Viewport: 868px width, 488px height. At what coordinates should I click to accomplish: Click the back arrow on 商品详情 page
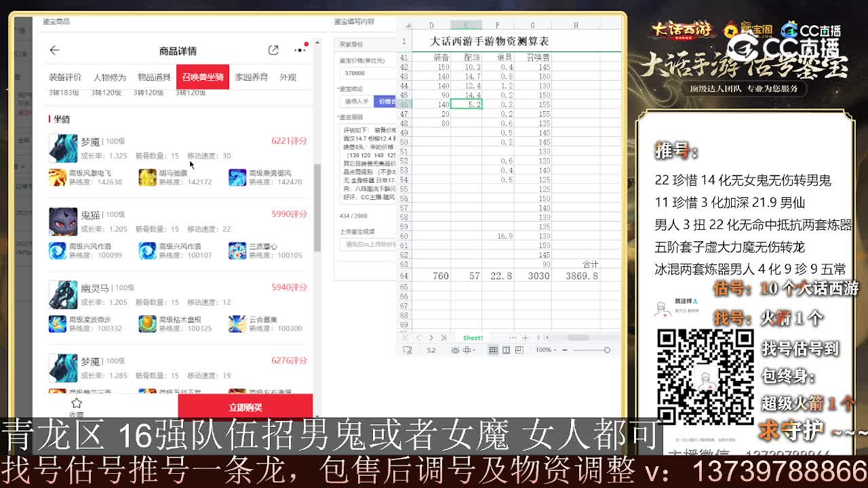click(55, 50)
